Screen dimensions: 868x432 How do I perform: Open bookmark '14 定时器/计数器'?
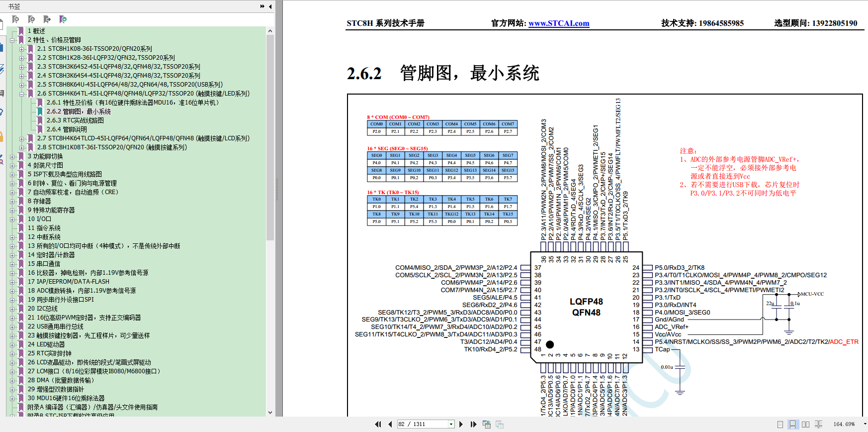click(x=51, y=255)
